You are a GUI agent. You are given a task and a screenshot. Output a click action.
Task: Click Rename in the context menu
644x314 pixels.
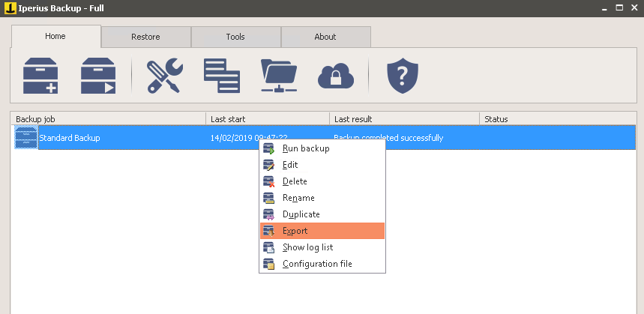pos(298,198)
